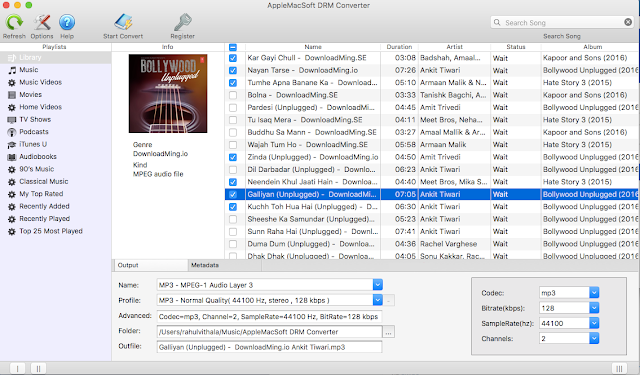
Task: Click the Bollywood Unplugged album artwork
Action: point(168,93)
